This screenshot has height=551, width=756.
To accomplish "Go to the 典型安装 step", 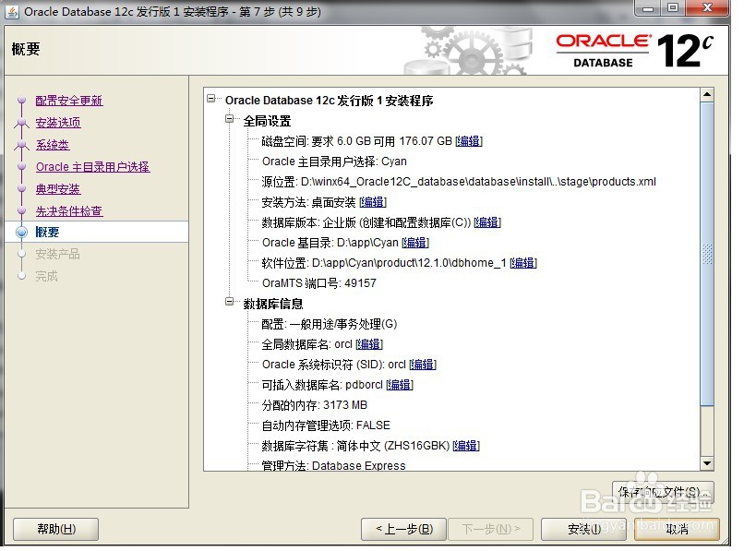I will click(x=58, y=189).
